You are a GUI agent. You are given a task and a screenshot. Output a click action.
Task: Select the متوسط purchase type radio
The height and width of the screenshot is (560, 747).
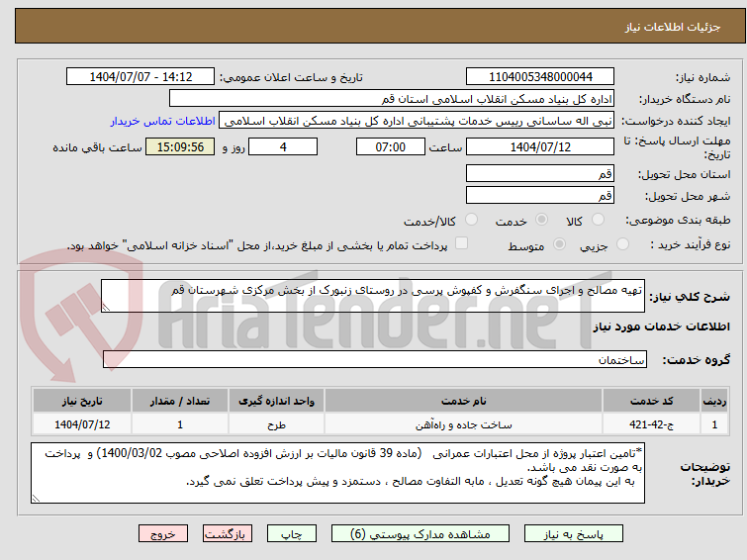[x=559, y=244]
